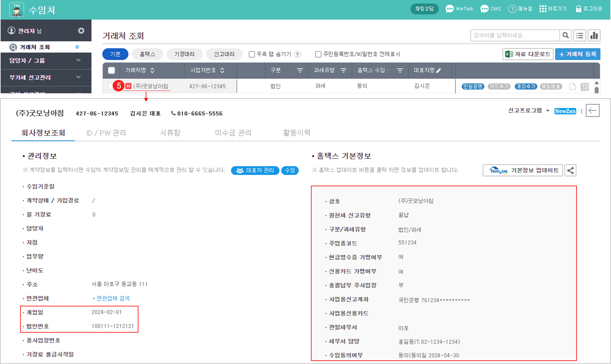This screenshot has width=611, height=364.
Task: Click the 연관업체 검색 link
Action: point(111,298)
